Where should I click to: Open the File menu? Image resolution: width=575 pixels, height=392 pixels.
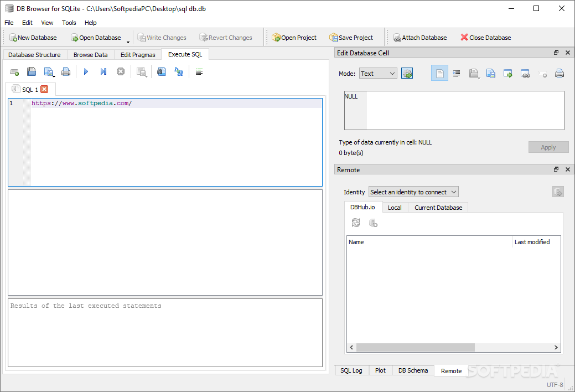tap(9, 23)
